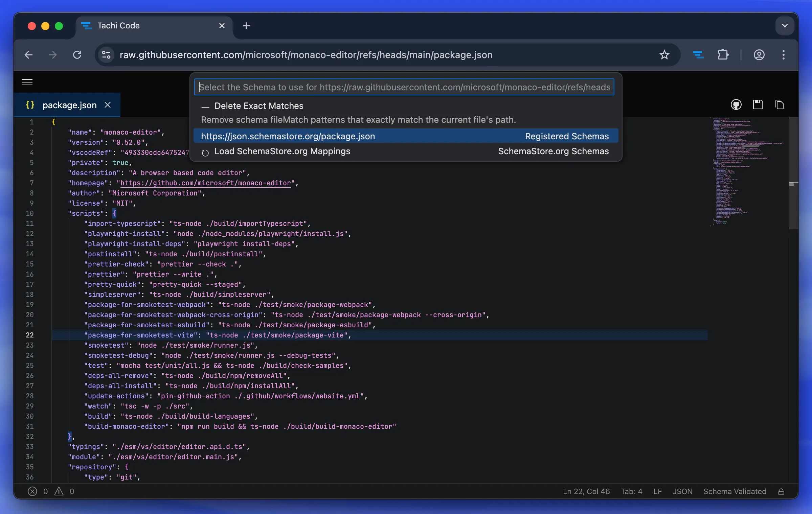Click the copy contents icon
This screenshot has height=514, width=812.
tap(780, 105)
